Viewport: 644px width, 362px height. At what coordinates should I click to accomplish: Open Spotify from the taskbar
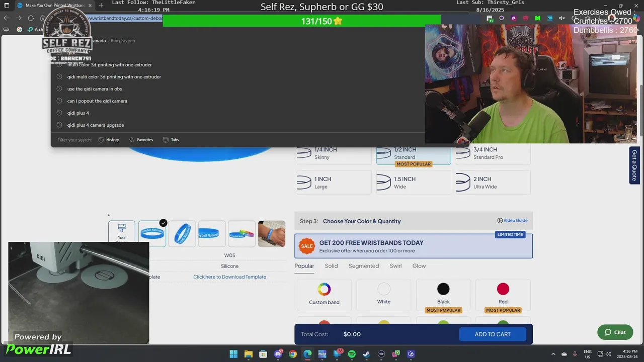pyautogui.click(x=352, y=354)
